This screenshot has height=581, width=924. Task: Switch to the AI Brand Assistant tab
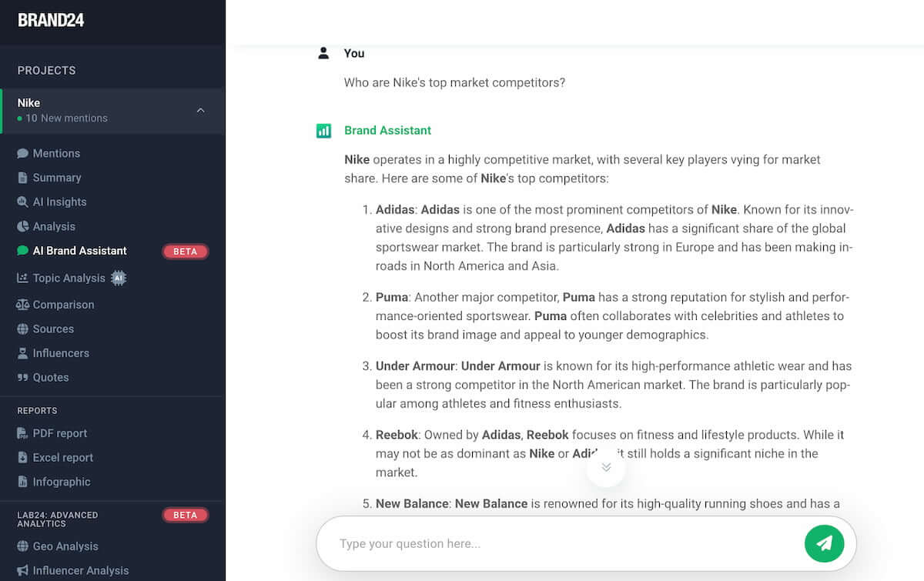pyautogui.click(x=78, y=250)
